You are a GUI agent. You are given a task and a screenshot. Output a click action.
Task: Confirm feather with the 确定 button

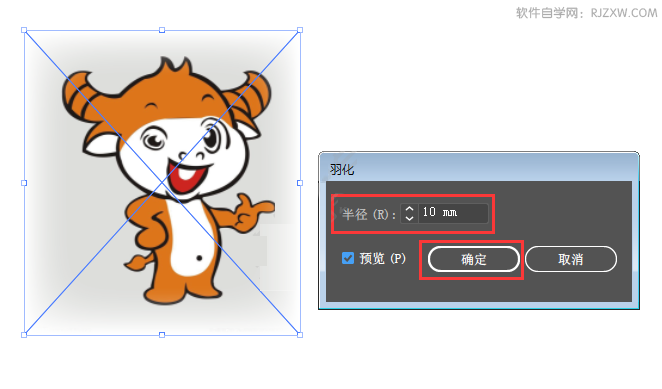(x=474, y=259)
